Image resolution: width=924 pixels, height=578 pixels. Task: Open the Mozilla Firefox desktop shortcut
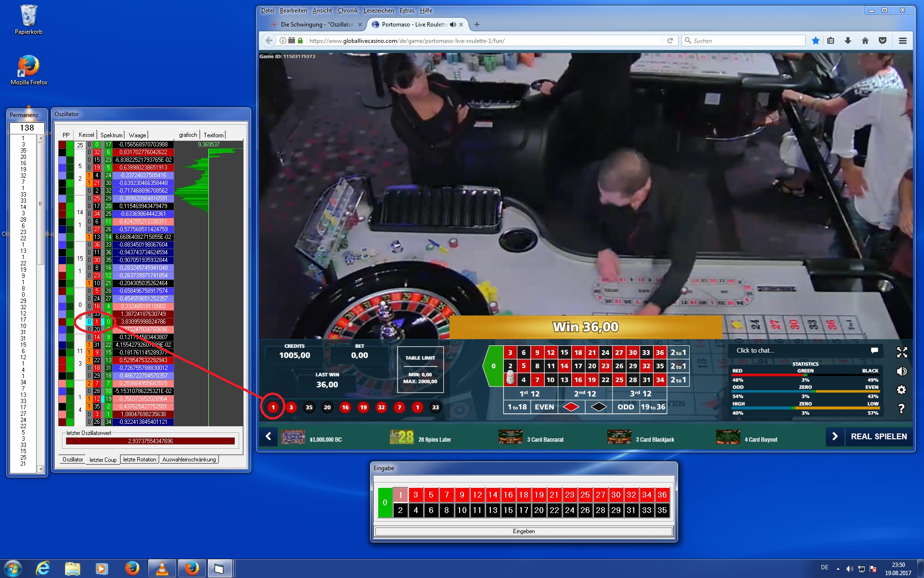(28, 70)
